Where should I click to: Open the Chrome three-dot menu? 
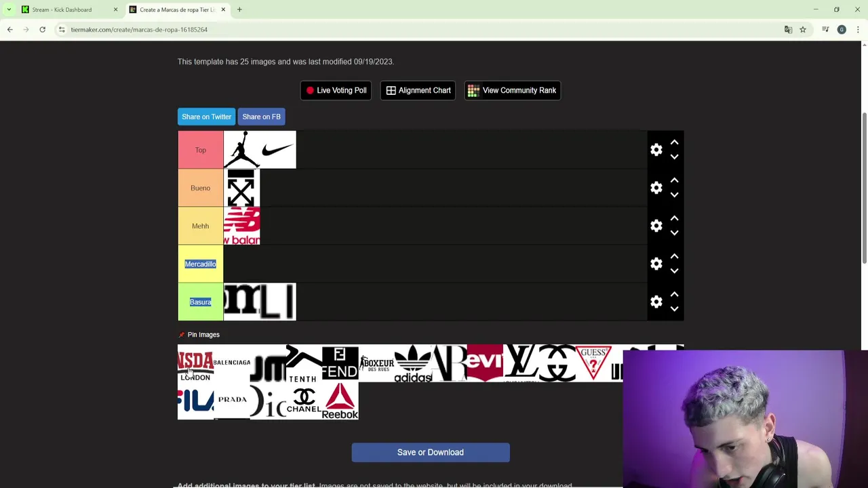(858, 29)
